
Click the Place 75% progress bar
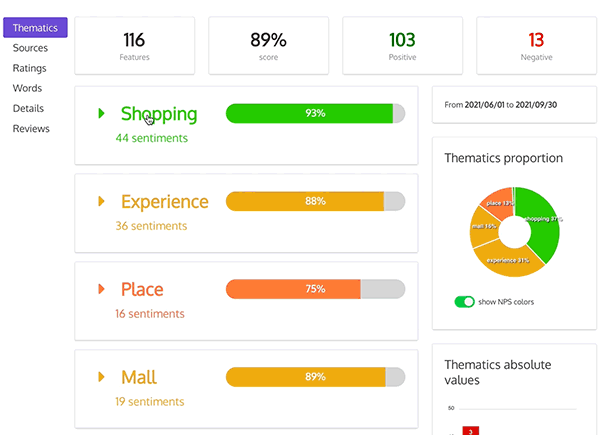(315, 289)
